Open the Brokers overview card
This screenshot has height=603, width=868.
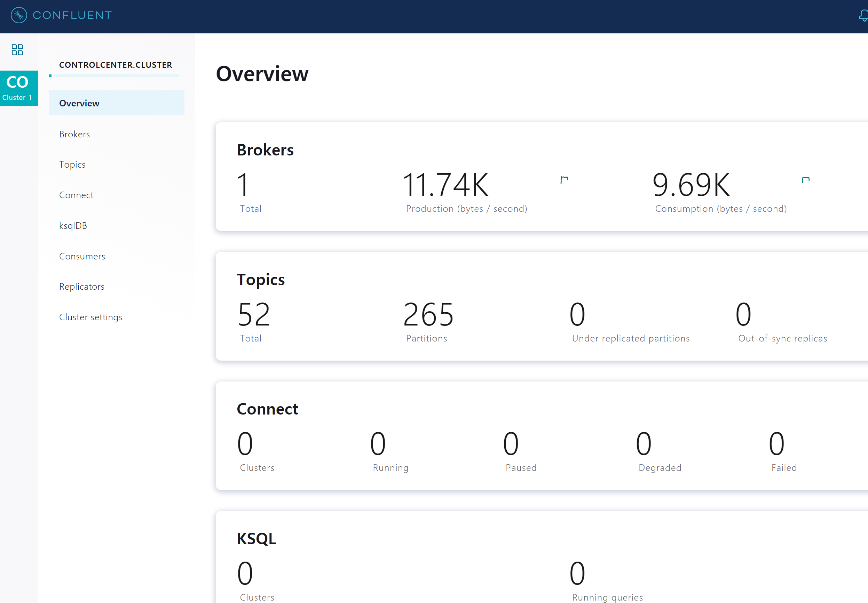[266, 150]
